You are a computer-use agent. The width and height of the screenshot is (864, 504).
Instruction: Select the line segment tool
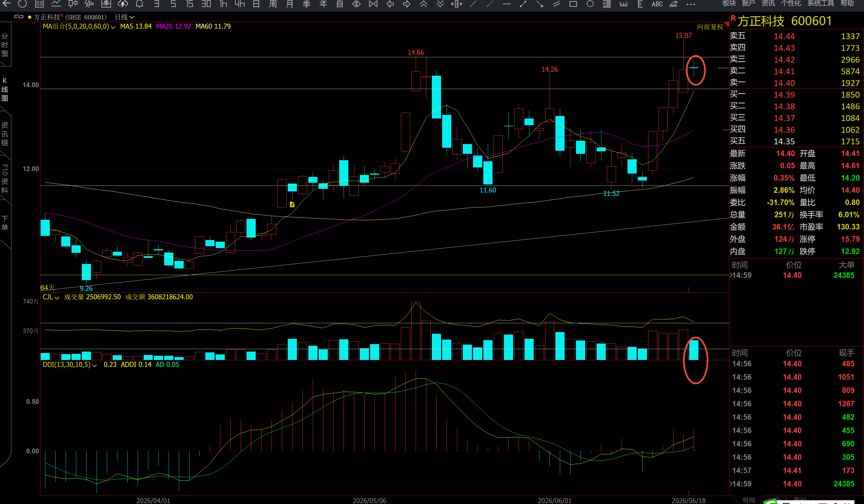(523, 4)
